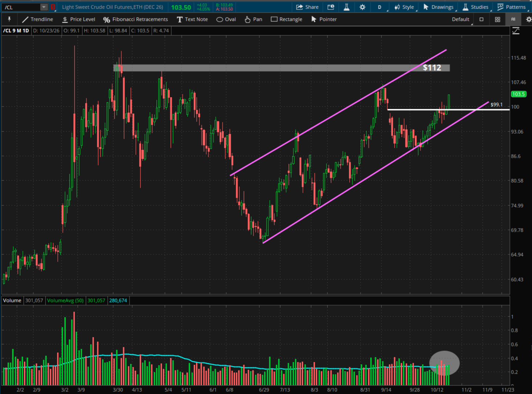Click the Light Sweet Crude Oil Futures description
The width and height of the screenshot is (532, 394).
pos(113,7)
